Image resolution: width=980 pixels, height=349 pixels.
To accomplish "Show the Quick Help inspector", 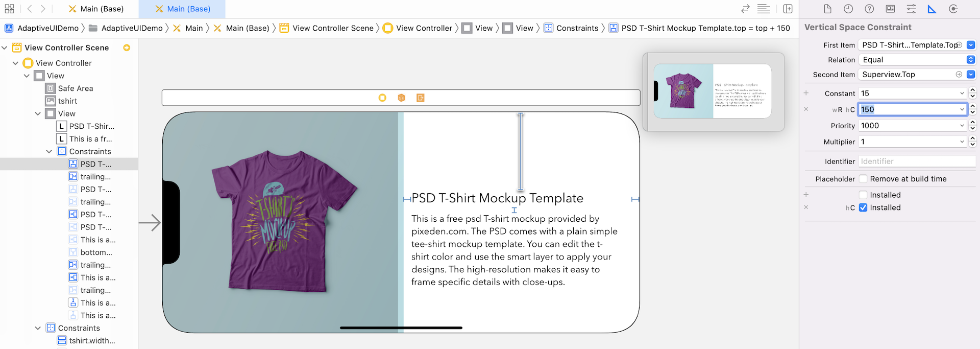I will pyautogui.click(x=869, y=9).
